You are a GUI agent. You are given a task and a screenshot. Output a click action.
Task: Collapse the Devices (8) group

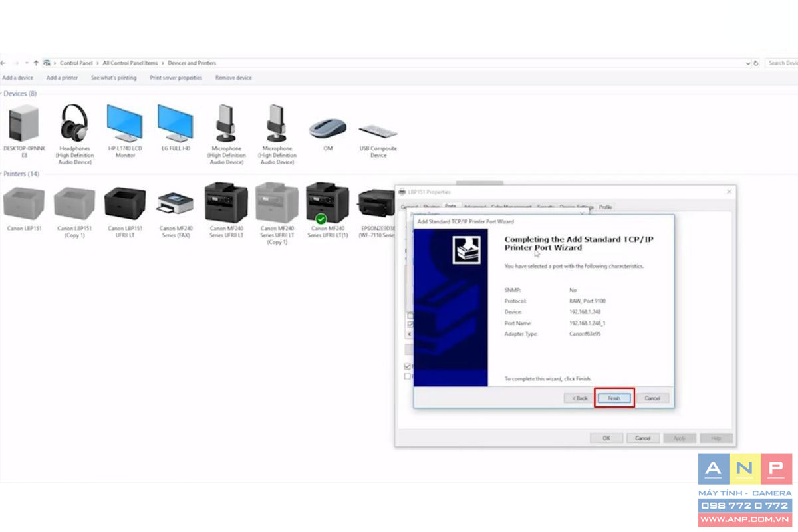1,94
